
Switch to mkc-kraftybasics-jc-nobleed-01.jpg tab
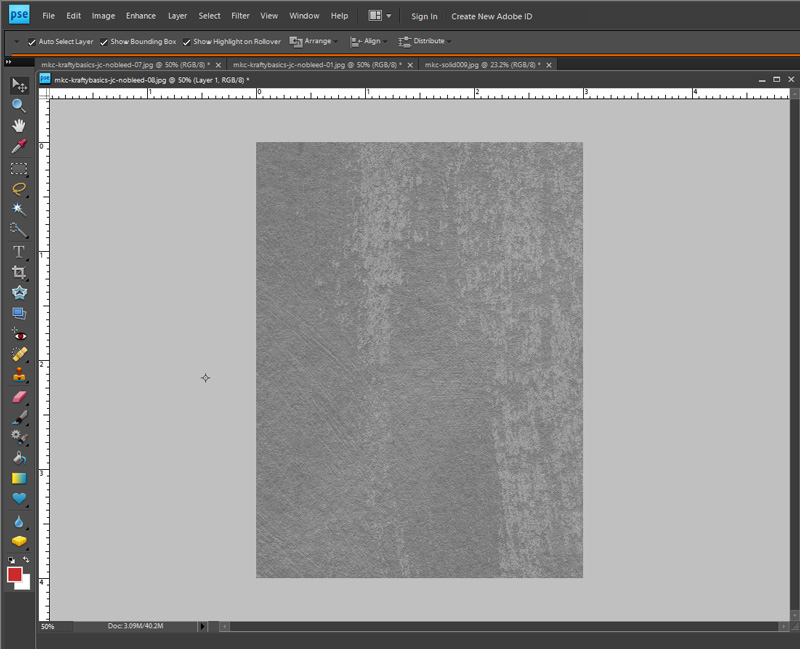point(317,65)
